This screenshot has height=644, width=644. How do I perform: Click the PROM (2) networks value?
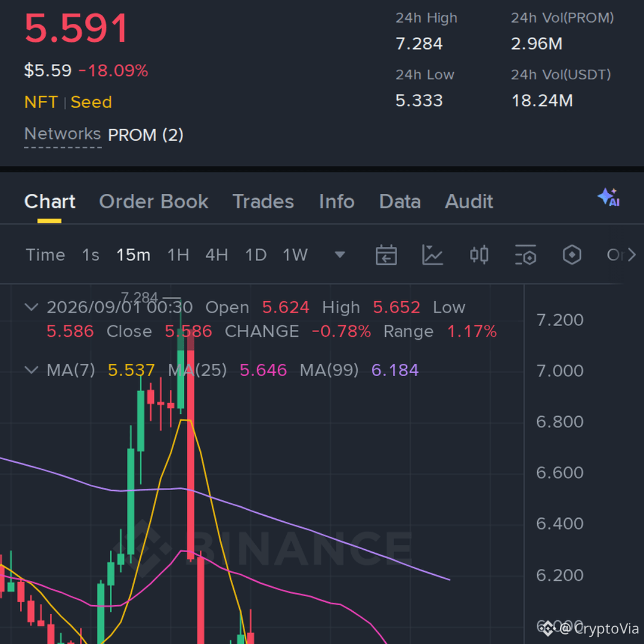[x=145, y=135]
